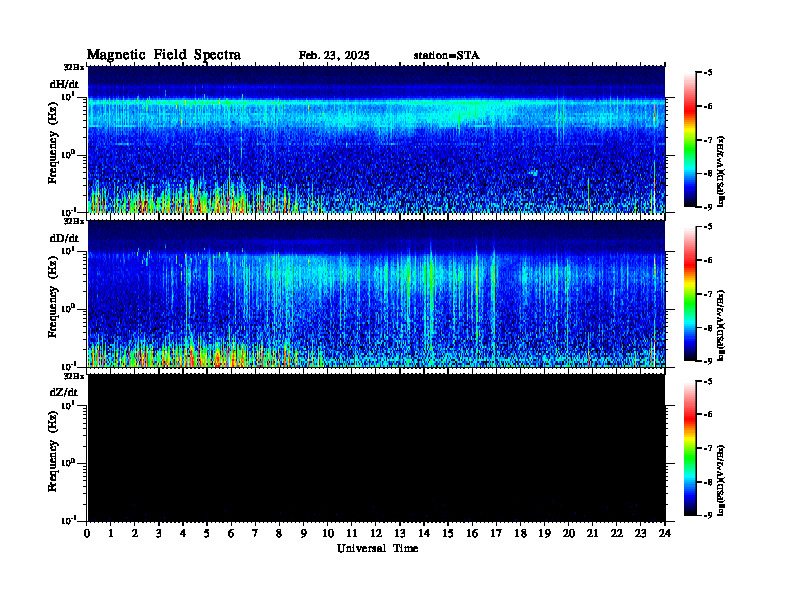Click hour label "4" on time axis

[183, 533]
